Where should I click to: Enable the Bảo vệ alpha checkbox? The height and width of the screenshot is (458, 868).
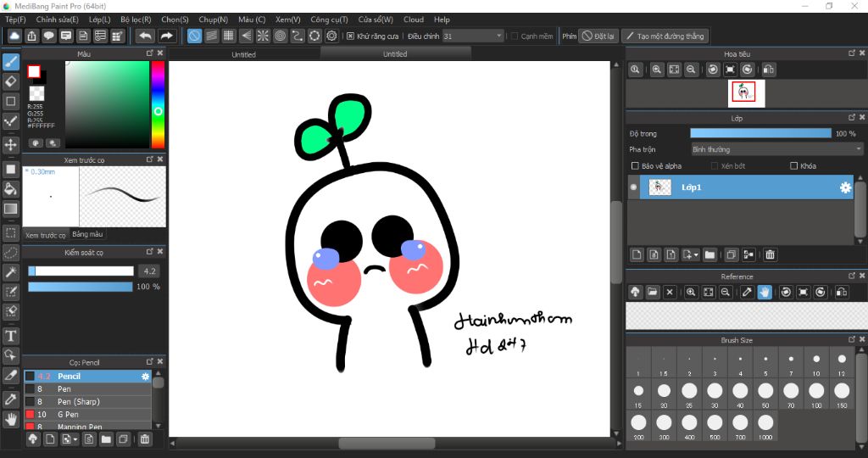click(x=636, y=166)
